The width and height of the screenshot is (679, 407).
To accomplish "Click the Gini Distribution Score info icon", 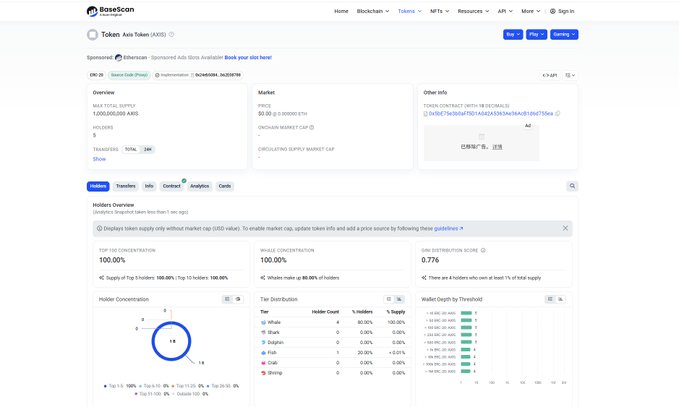I will (483, 250).
